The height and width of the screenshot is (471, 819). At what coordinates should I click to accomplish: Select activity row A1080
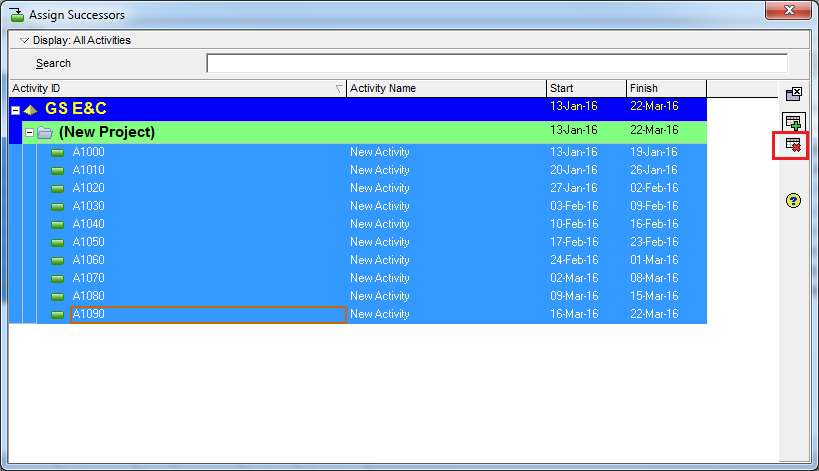[x=371, y=296]
